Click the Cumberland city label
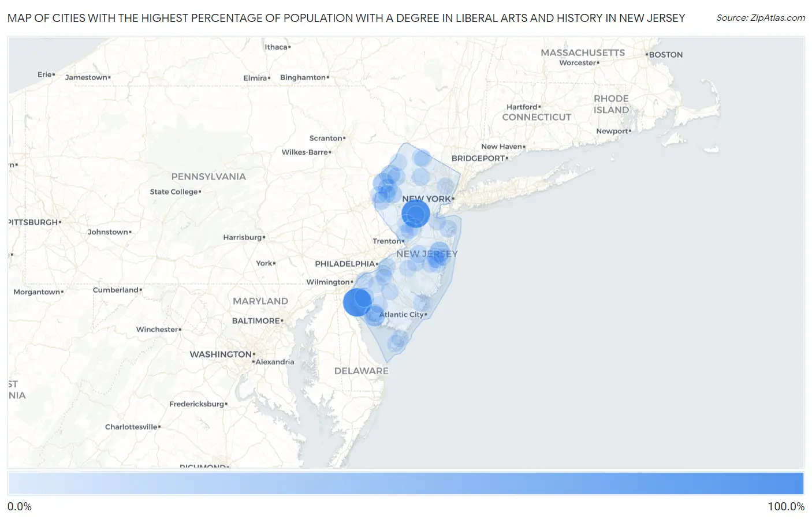 [x=116, y=290]
